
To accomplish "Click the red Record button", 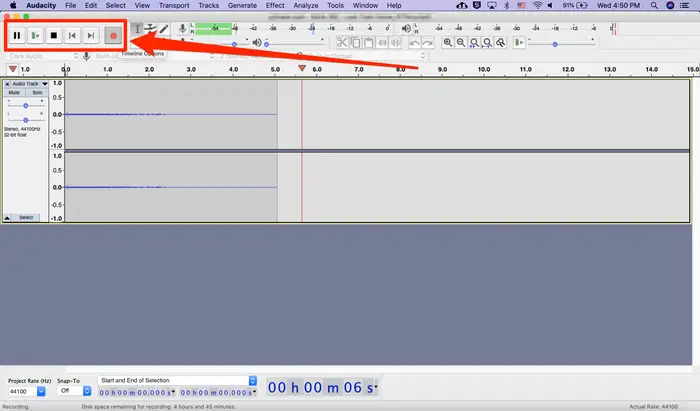I will (113, 36).
